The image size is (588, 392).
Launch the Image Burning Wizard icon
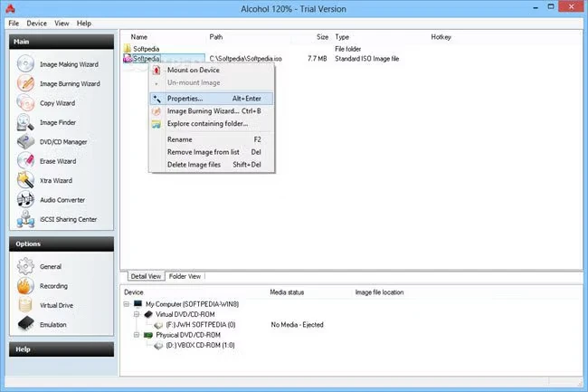26,83
